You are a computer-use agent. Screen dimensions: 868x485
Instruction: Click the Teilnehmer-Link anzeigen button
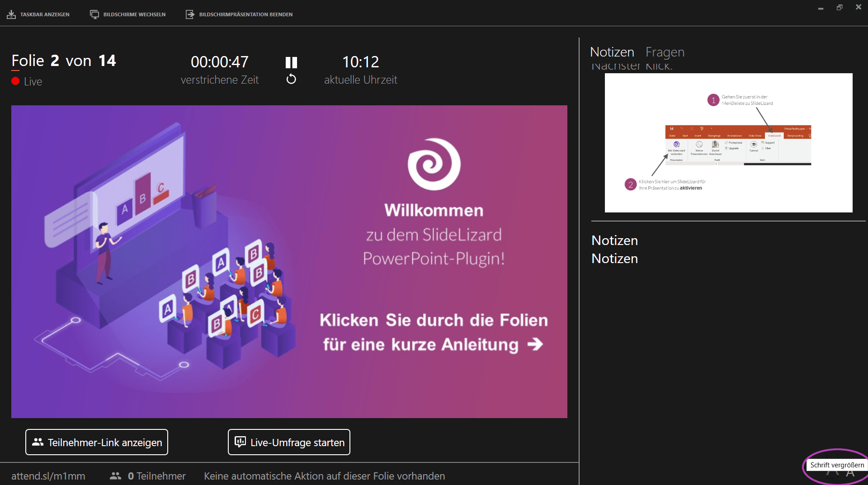pyautogui.click(x=96, y=442)
